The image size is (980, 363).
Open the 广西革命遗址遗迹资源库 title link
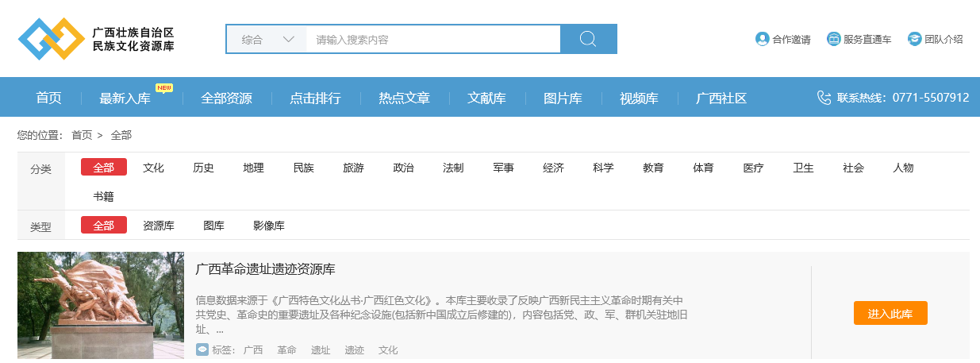point(265,269)
